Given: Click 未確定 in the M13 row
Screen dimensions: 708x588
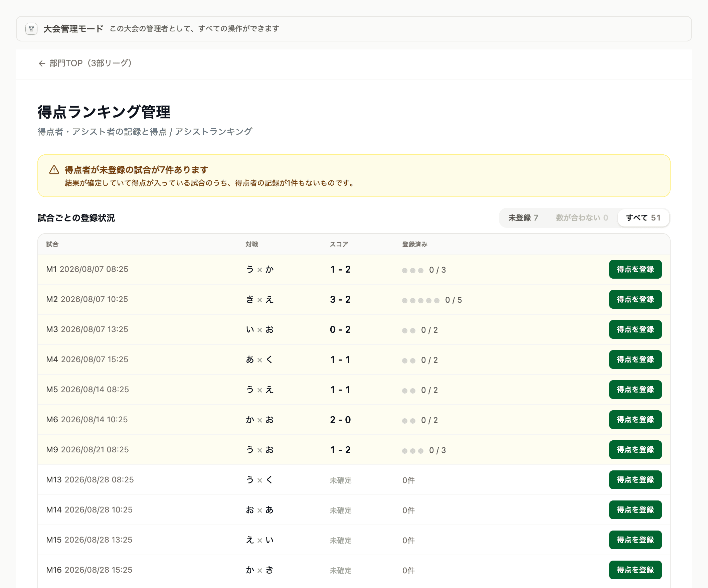Looking at the screenshot, I should tap(341, 480).
